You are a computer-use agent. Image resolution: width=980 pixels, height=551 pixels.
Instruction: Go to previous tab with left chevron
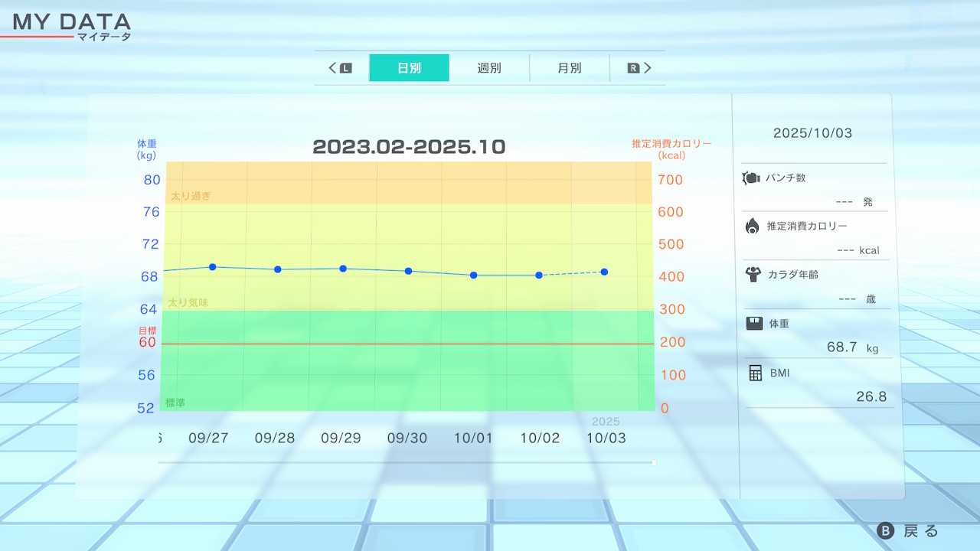coord(332,68)
